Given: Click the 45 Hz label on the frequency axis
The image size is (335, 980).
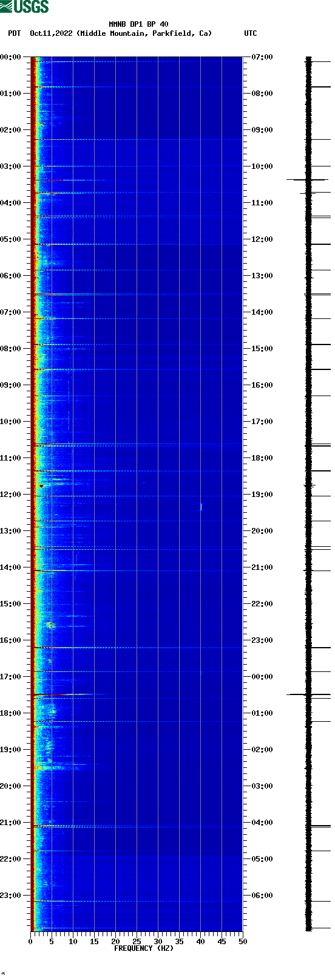Looking at the screenshot, I should (x=222, y=942).
